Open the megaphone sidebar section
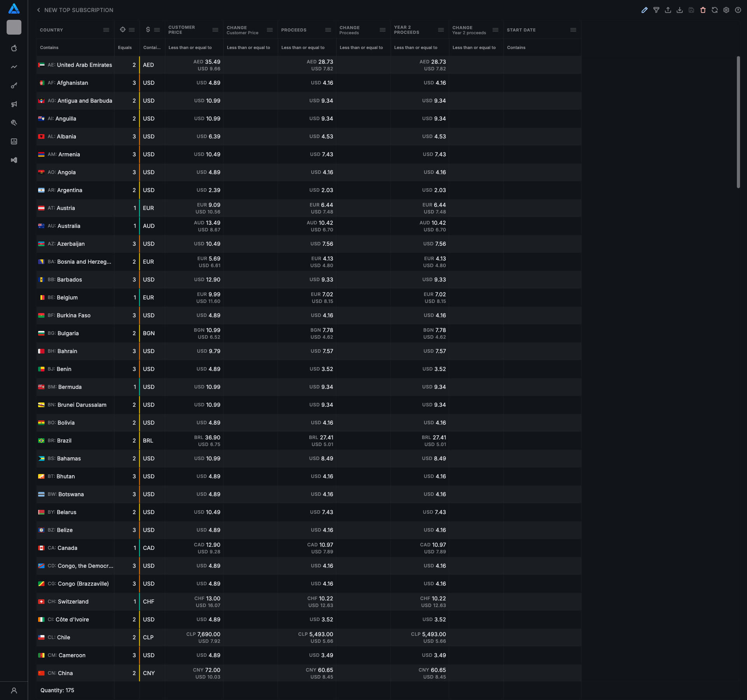Viewport: 747px width, 700px height. coord(14,104)
